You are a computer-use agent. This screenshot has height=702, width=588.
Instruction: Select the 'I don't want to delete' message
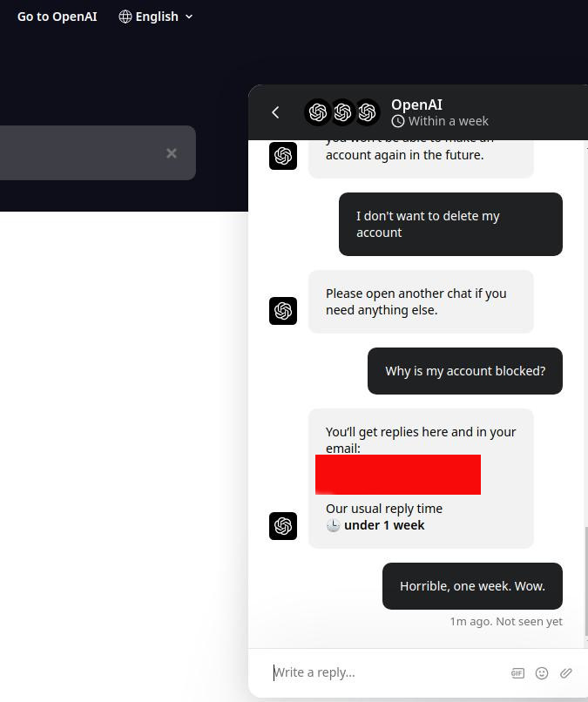450,225
